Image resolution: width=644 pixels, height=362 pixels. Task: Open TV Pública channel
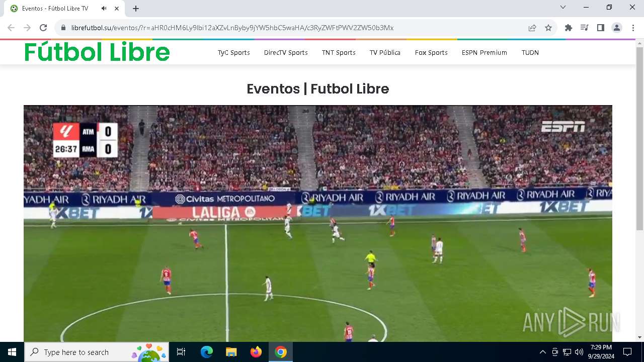pyautogui.click(x=385, y=52)
